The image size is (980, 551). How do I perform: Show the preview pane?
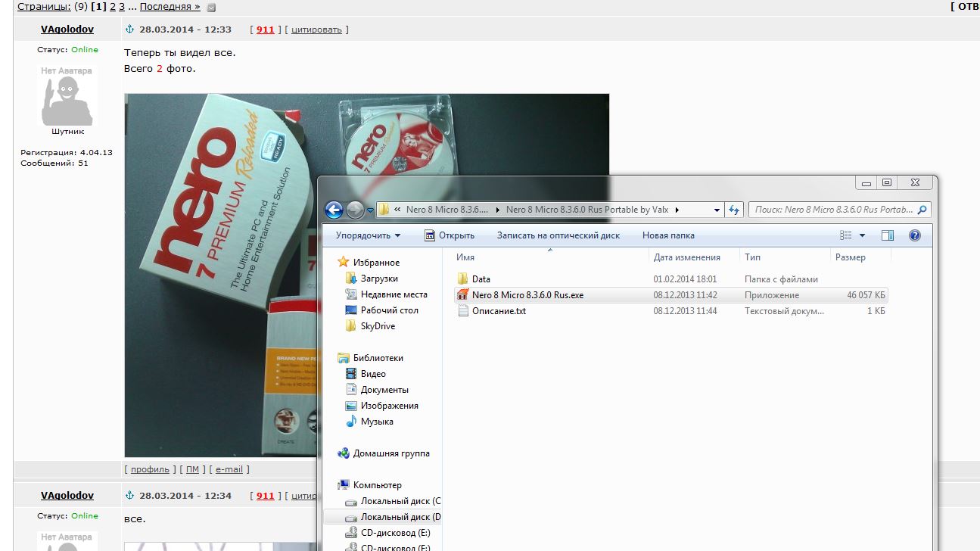(x=888, y=235)
